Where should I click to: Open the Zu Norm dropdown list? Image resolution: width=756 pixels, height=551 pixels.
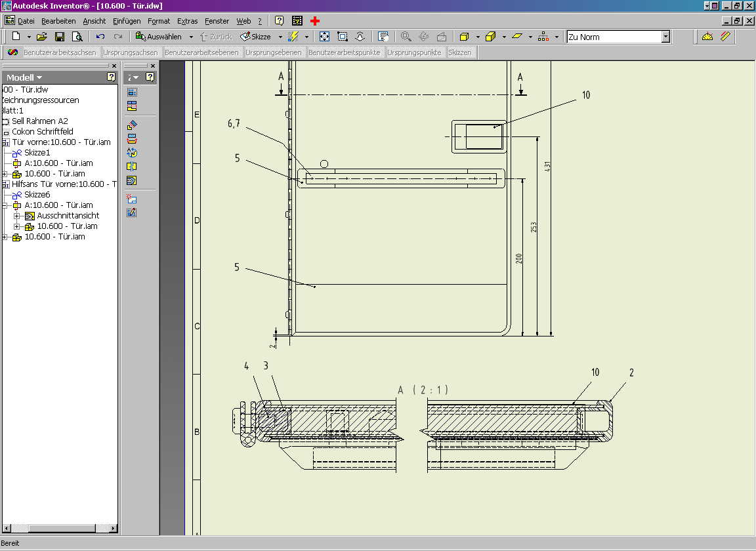click(665, 37)
